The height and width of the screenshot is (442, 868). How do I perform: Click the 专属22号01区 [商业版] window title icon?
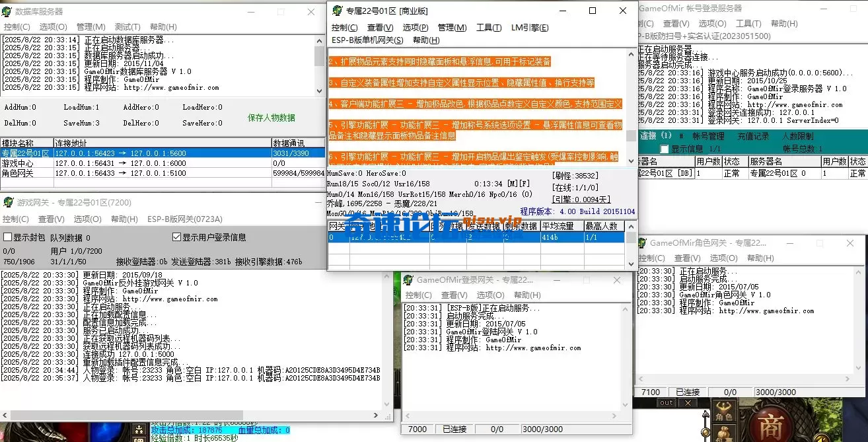(338, 11)
